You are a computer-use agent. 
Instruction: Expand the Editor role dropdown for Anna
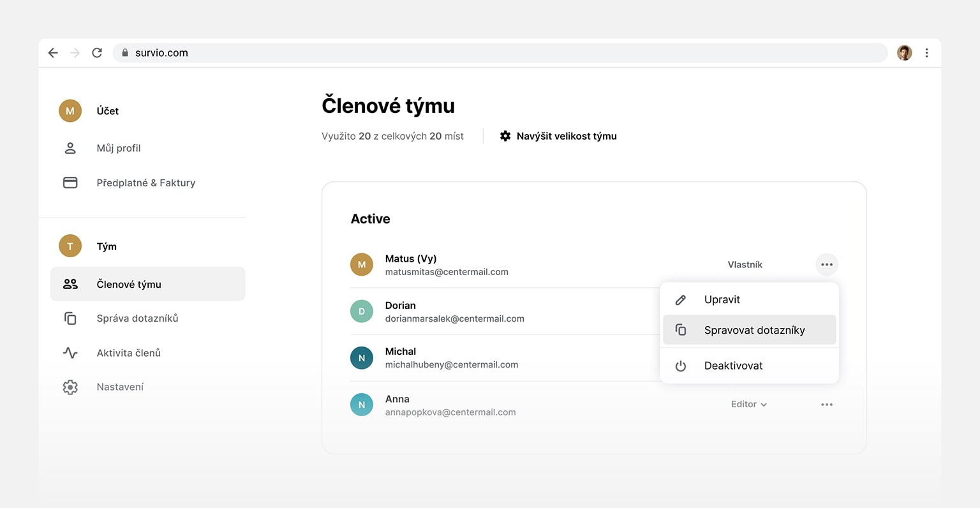(748, 404)
